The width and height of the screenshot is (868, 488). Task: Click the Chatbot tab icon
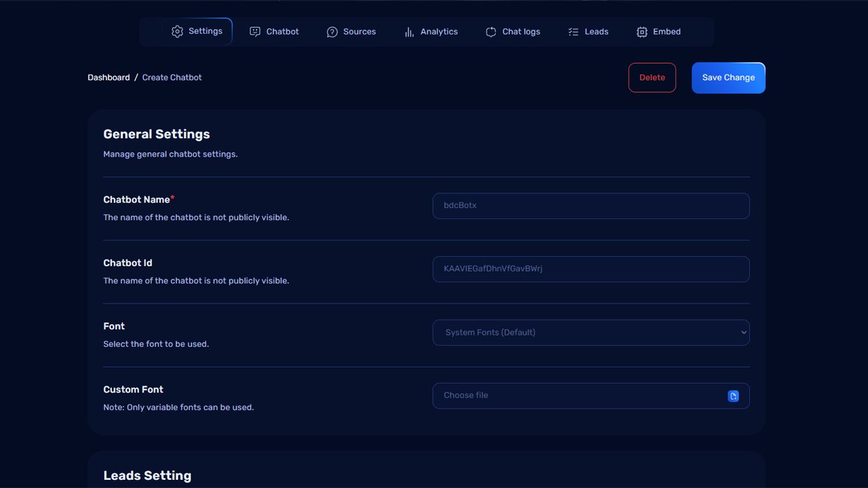[x=255, y=32]
